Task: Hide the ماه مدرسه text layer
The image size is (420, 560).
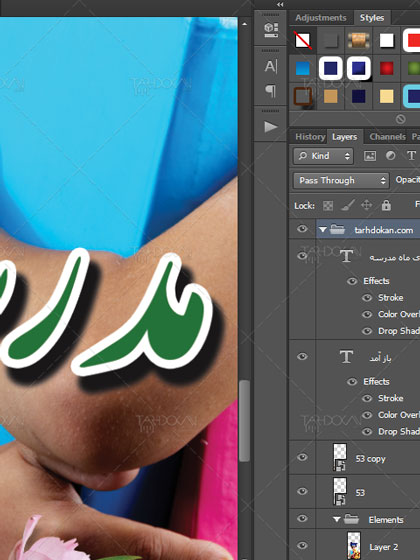Action: point(302,256)
